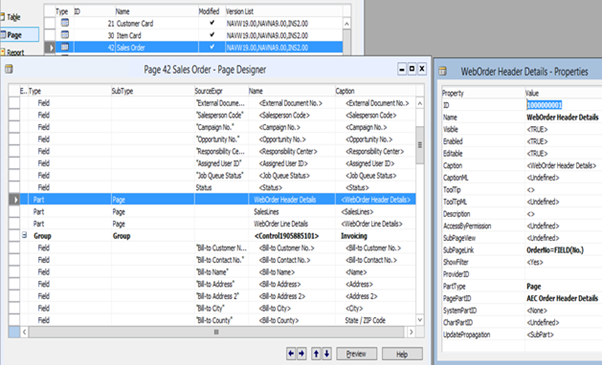Click Page Designer vertical scrollbar thumb
The width and height of the screenshot is (602, 365).
point(420,145)
